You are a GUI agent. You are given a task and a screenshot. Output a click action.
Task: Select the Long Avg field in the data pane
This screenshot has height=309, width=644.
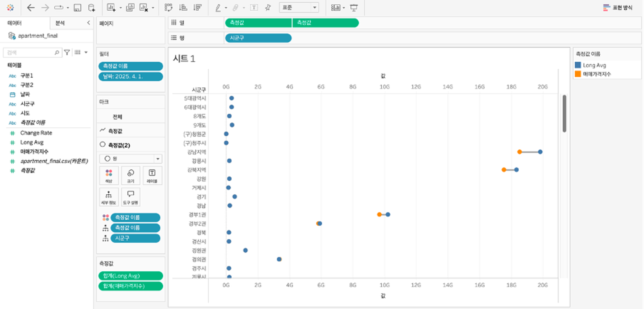(32, 142)
